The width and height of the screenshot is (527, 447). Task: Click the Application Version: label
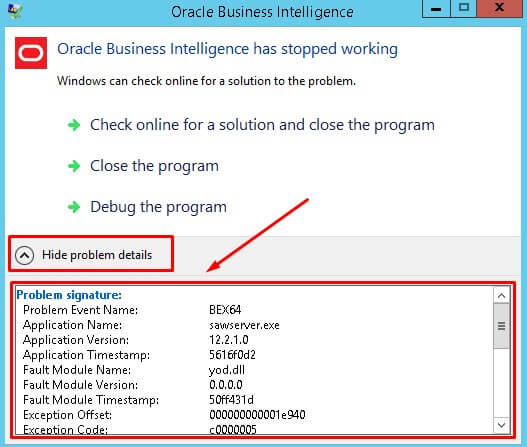click(76, 340)
